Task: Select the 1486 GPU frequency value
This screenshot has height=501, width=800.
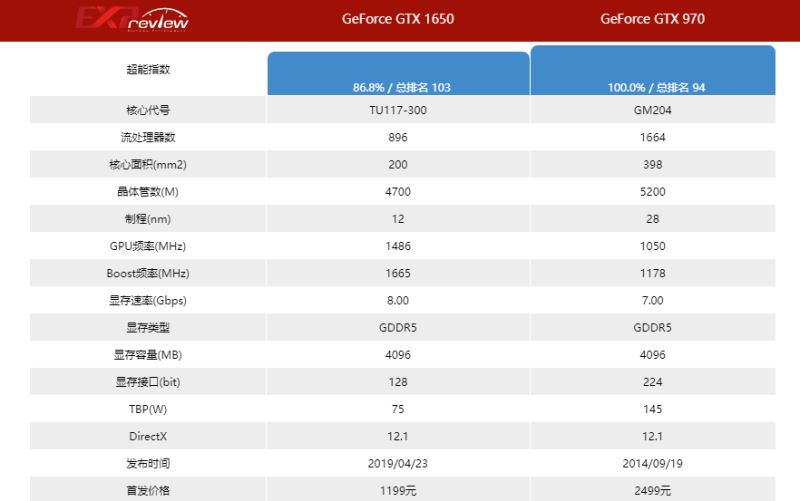Action: (398, 246)
